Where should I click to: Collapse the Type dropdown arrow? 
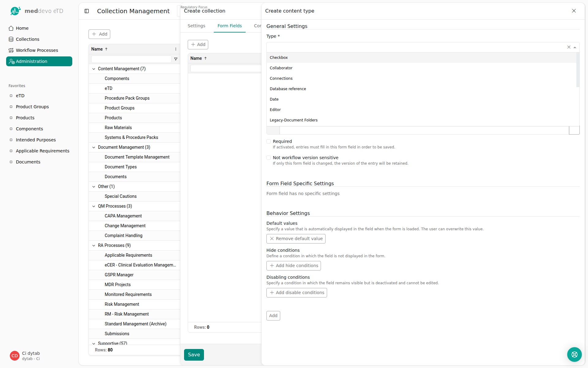(x=575, y=47)
